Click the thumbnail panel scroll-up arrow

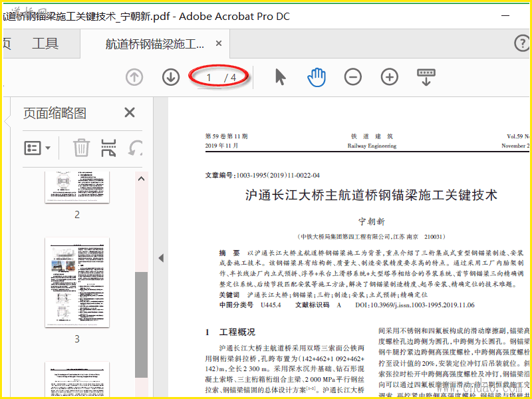pyautogui.click(x=142, y=179)
